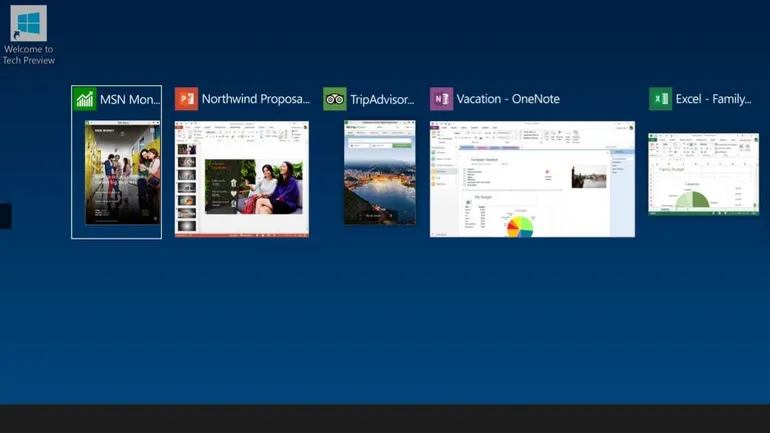Click the "MSN Mon..." title text
Image resolution: width=770 pixels, height=433 pixels.
click(x=130, y=100)
